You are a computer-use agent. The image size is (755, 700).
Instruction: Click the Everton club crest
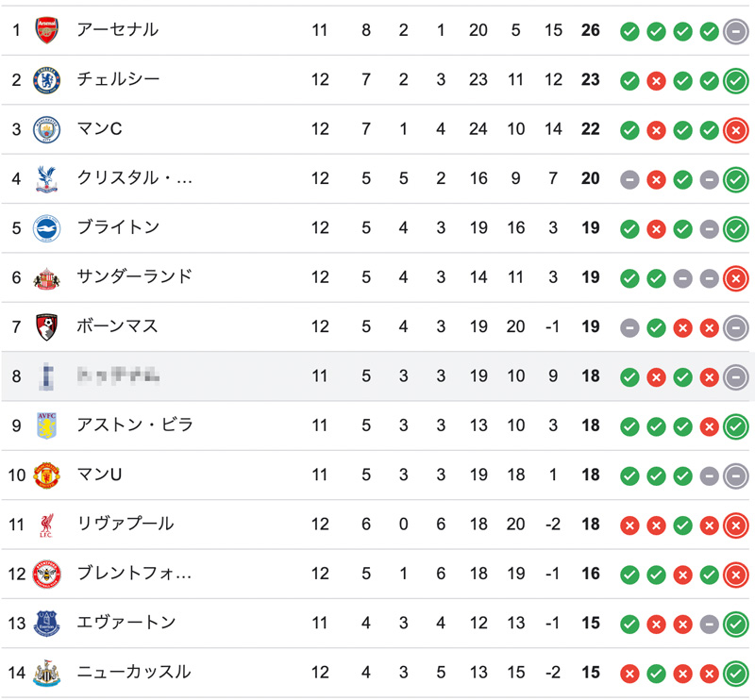(46, 623)
